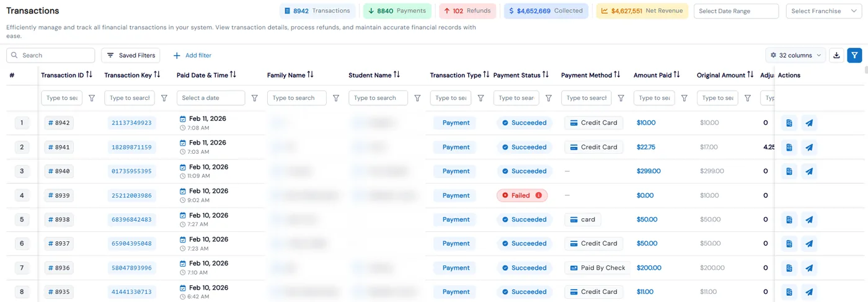Open Family Name filter funnel
The image size is (868, 302).
pos(336,98)
